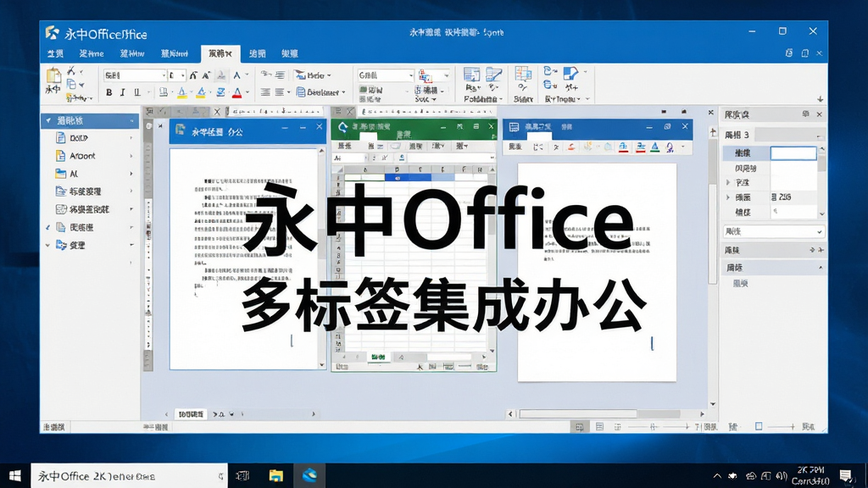Click the shrink font size icon

[x=206, y=75]
